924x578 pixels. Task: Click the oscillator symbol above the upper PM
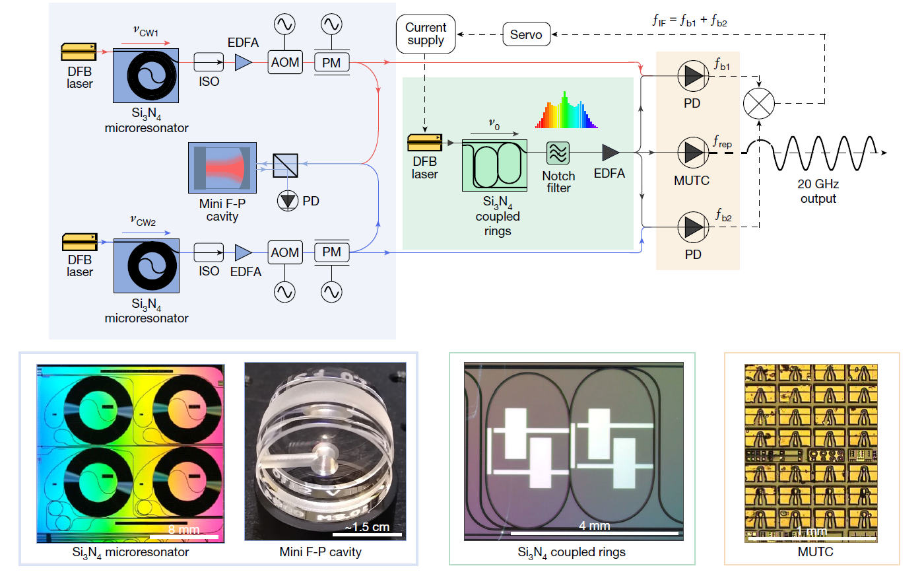coord(331,24)
